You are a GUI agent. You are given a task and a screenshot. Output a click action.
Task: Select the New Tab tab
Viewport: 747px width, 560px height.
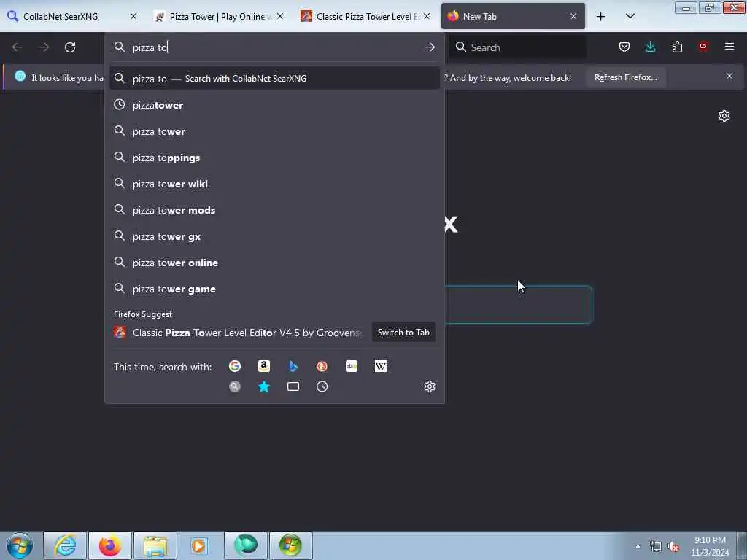pyautogui.click(x=513, y=17)
